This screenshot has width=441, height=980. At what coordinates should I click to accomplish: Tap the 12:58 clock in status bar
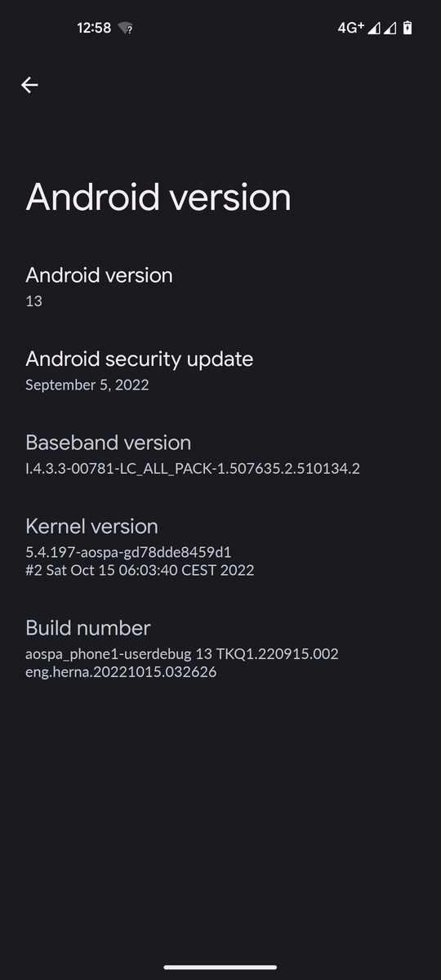(x=94, y=28)
